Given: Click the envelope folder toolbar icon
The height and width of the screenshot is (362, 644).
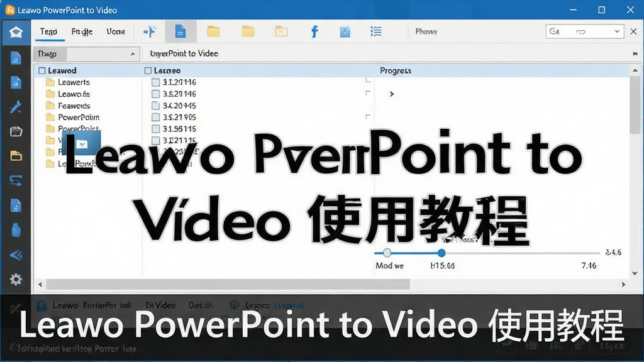Looking at the screenshot, I should (x=281, y=31).
